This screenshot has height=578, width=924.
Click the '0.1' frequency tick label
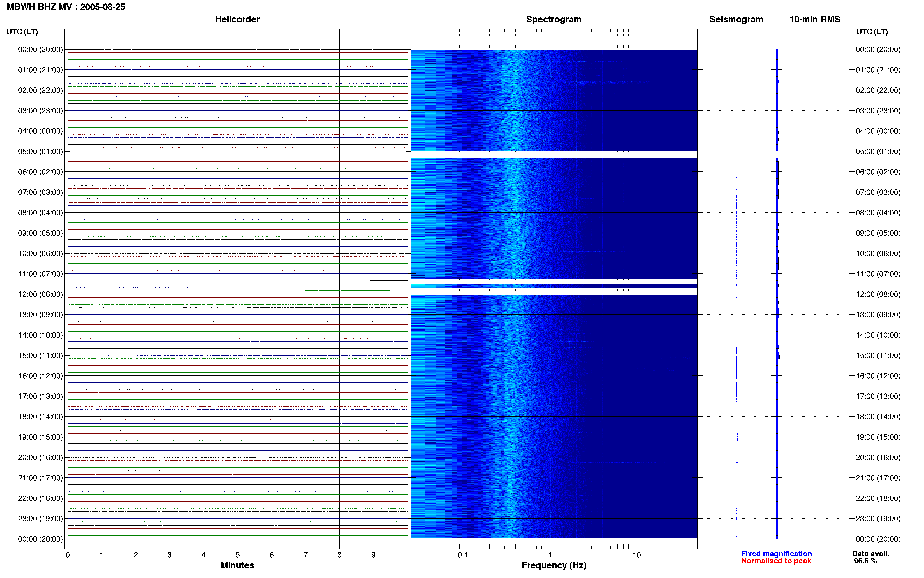pyautogui.click(x=463, y=555)
